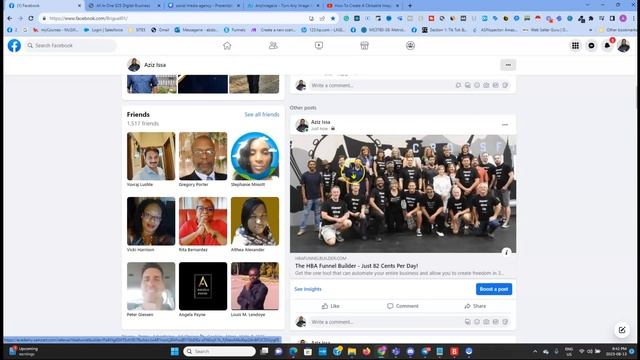Image resolution: width=640 pixels, height=360 pixels.
Task: Click the Search Facebook field
Action: click(71, 45)
